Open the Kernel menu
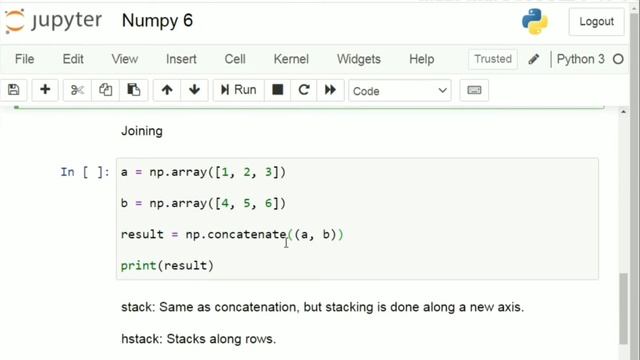Viewport: 640px width, 360px height. [291, 59]
